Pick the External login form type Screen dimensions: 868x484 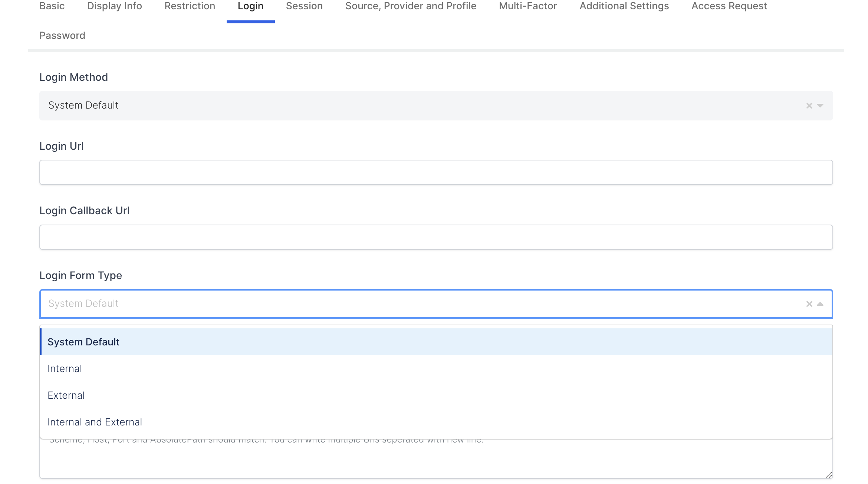click(x=66, y=395)
